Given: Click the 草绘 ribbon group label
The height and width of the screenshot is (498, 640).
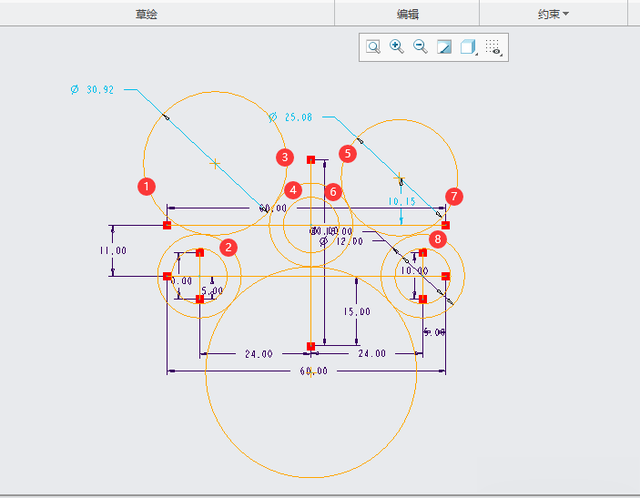Looking at the screenshot, I should [147, 14].
